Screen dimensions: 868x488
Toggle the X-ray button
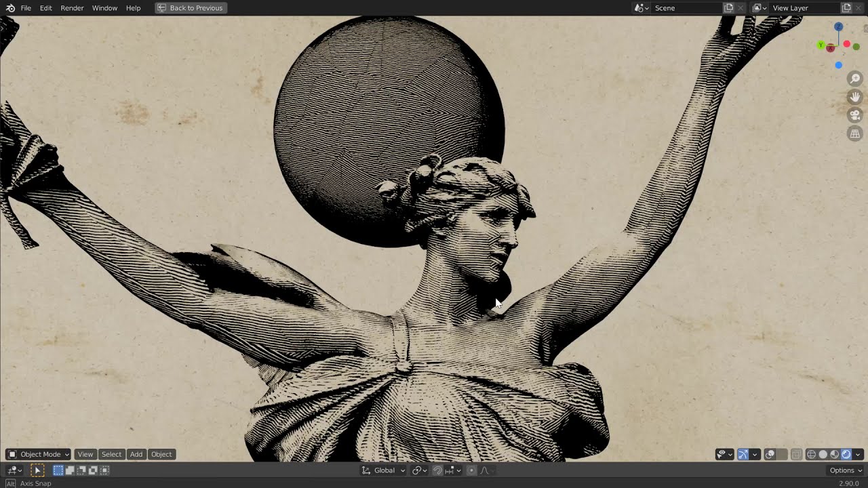tap(797, 454)
